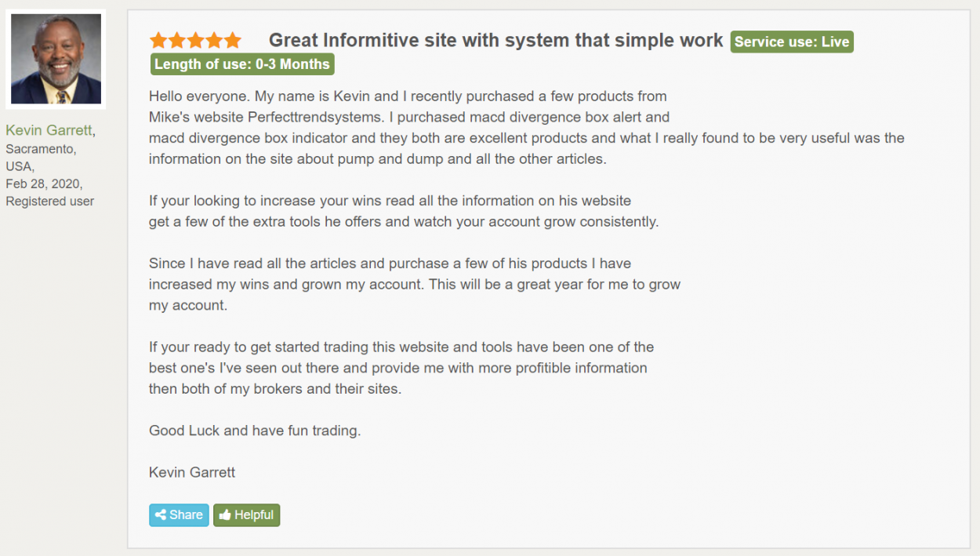This screenshot has height=556, width=980.
Task: Click the thumbs-up icon on Helpful button
Action: tap(225, 515)
